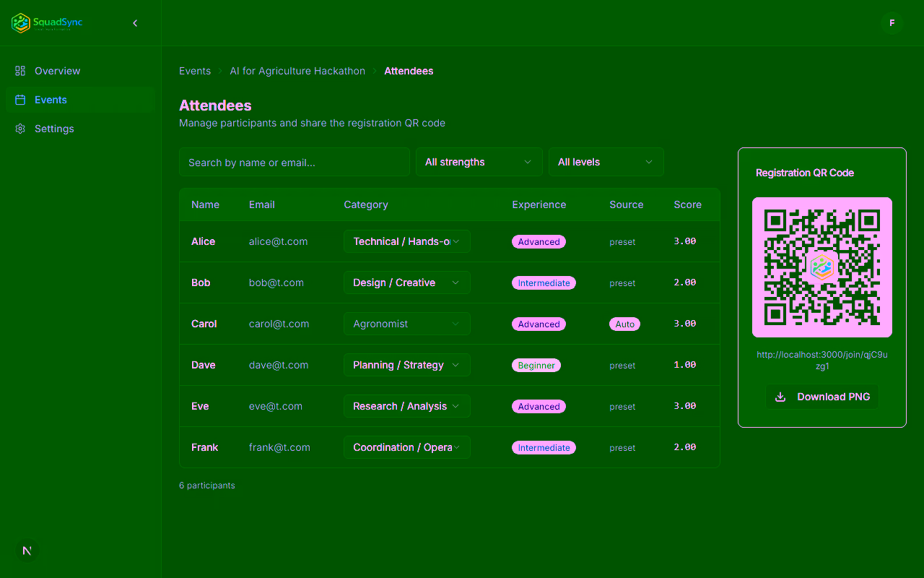The width and height of the screenshot is (924, 578).
Task: Open the Settings page
Action: pyautogui.click(x=80, y=129)
